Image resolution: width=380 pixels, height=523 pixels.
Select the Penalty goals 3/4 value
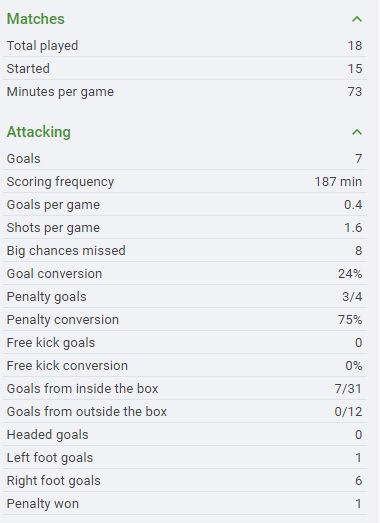(x=352, y=297)
